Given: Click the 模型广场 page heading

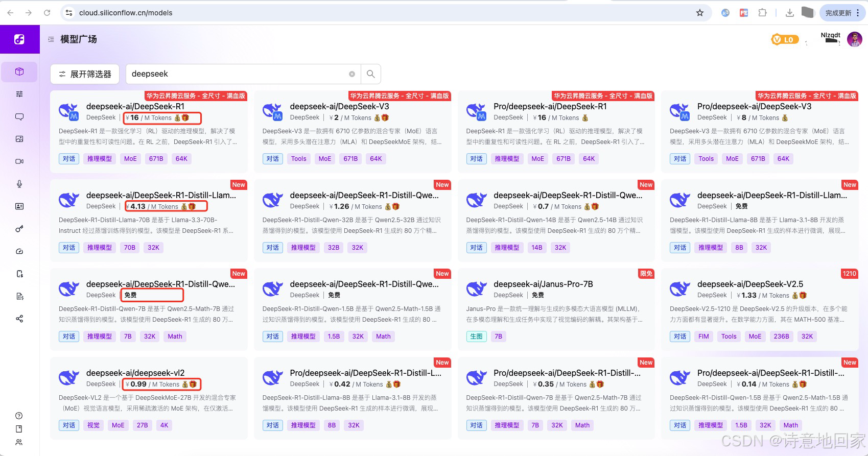Looking at the screenshot, I should pos(79,39).
